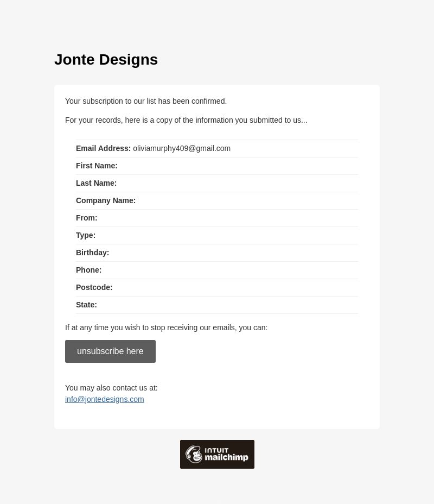Click the Intuit Mailchimp logo badge
The width and height of the screenshot is (434, 504).
point(217,454)
